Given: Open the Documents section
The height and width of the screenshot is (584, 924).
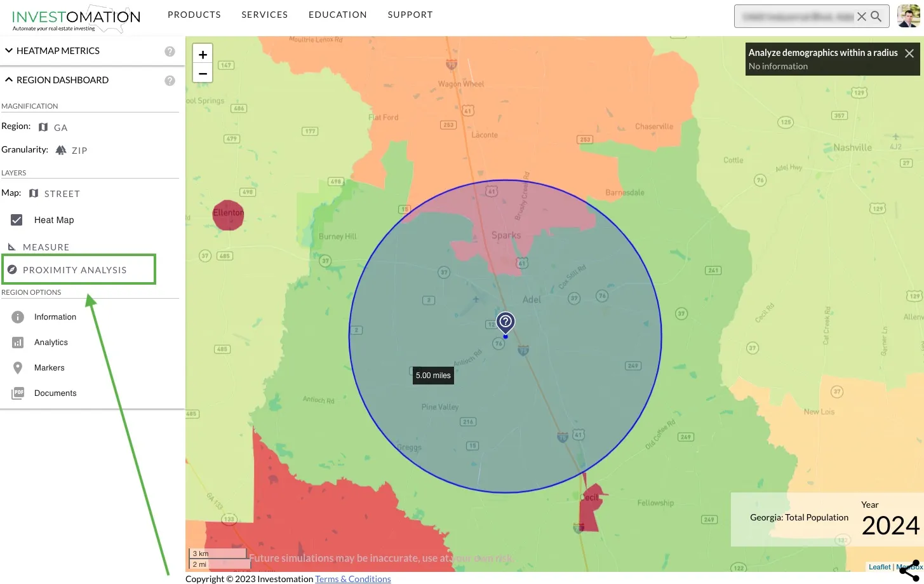Looking at the screenshot, I should coord(54,393).
